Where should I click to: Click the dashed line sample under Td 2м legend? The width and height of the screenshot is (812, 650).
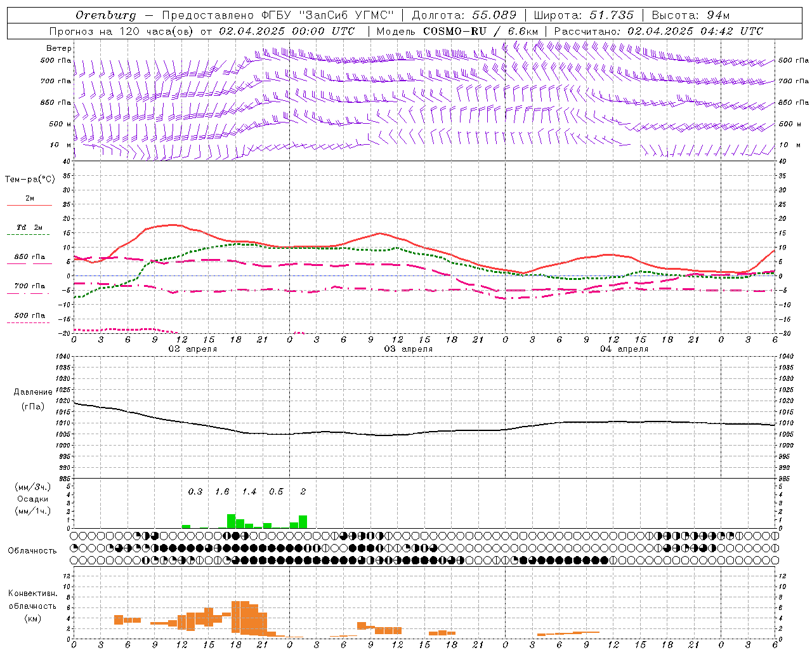(29, 235)
